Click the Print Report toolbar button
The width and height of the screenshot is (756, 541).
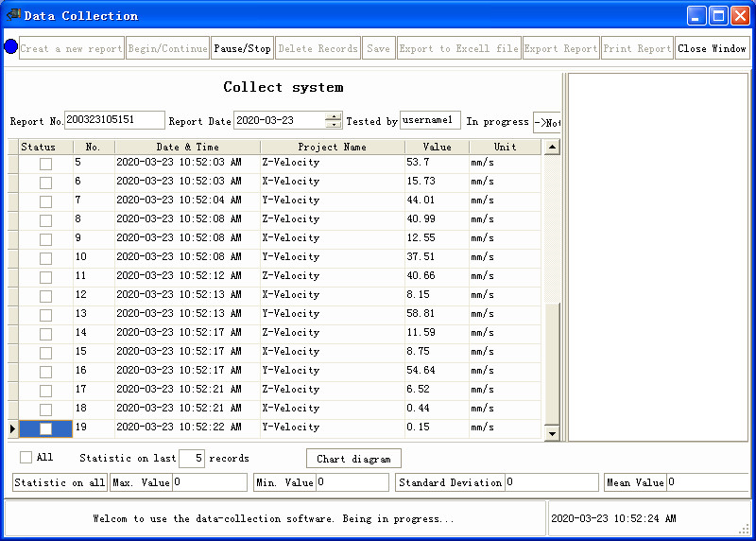coord(637,48)
